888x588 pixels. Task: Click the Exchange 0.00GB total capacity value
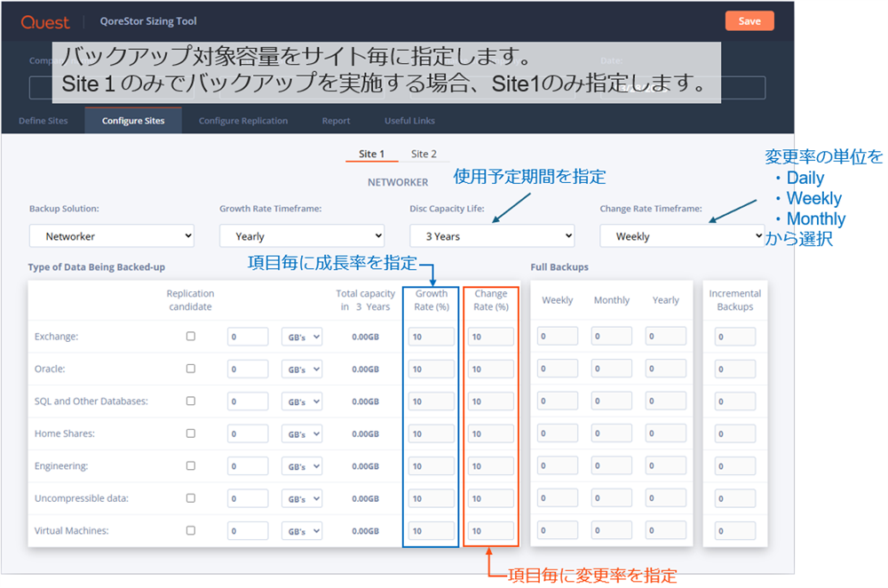(x=365, y=337)
